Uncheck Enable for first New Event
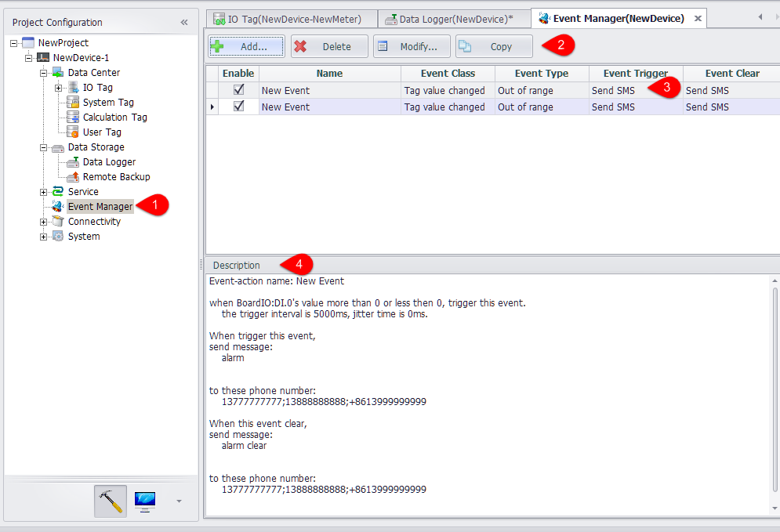 click(239, 90)
